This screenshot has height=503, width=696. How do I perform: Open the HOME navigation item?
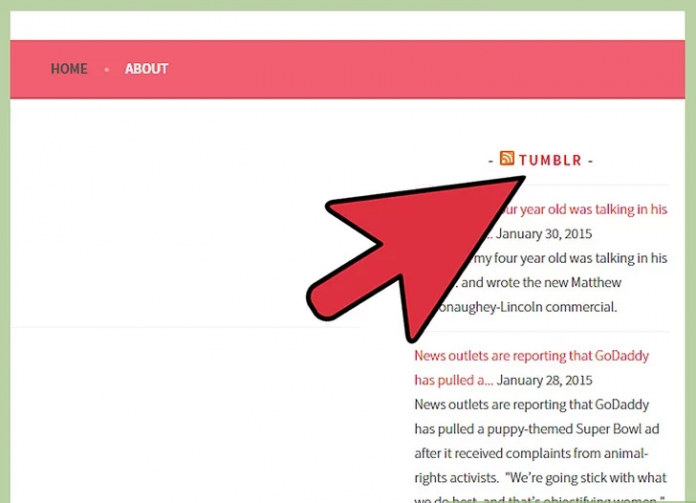[x=69, y=69]
